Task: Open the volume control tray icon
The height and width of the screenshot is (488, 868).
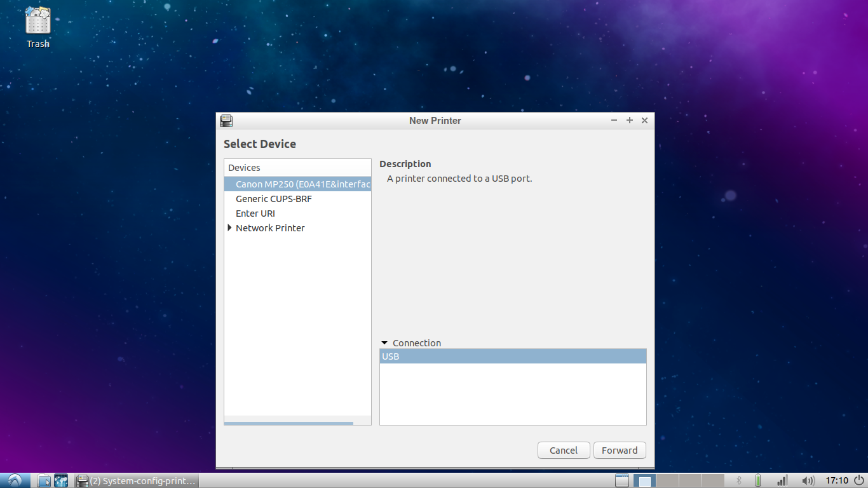Action: 808,481
